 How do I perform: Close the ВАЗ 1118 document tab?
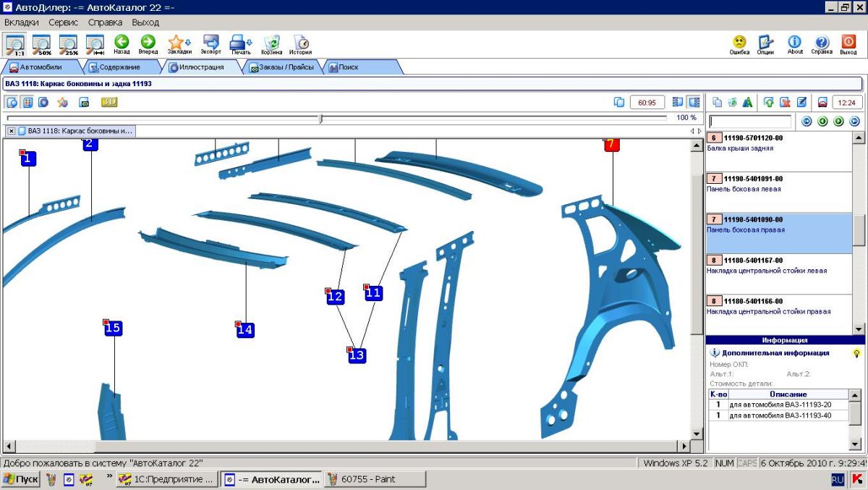pyautogui.click(x=12, y=131)
